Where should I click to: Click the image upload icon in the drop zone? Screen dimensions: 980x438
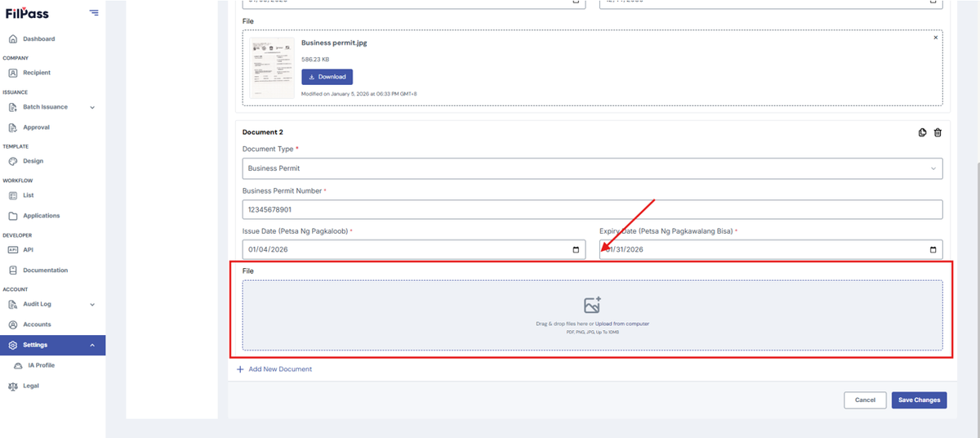pyautogui.click(x=592, y=305)
